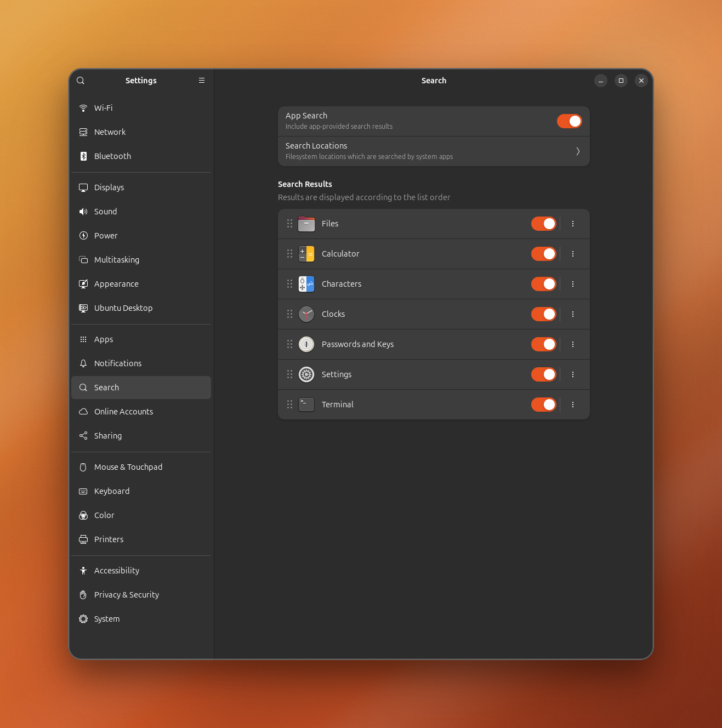The width and height of the screenshot is (722, 728).
Task: Open the three-dot menu for Passwords and Keys
Action: point(573,344)
